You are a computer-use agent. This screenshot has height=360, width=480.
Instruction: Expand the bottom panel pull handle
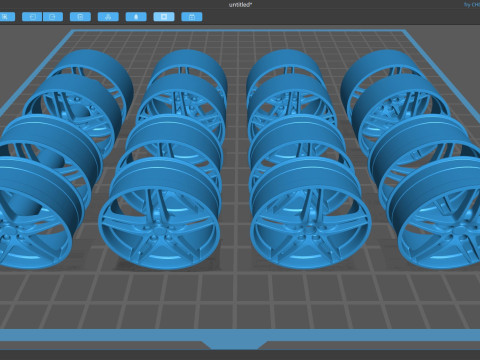click(234, 345)
